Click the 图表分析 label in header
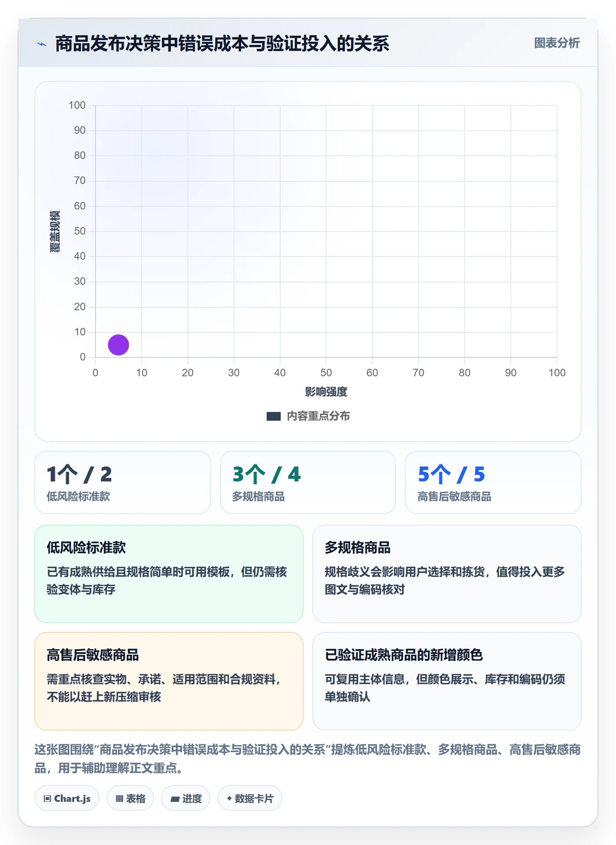 click(x=557, y=43)
